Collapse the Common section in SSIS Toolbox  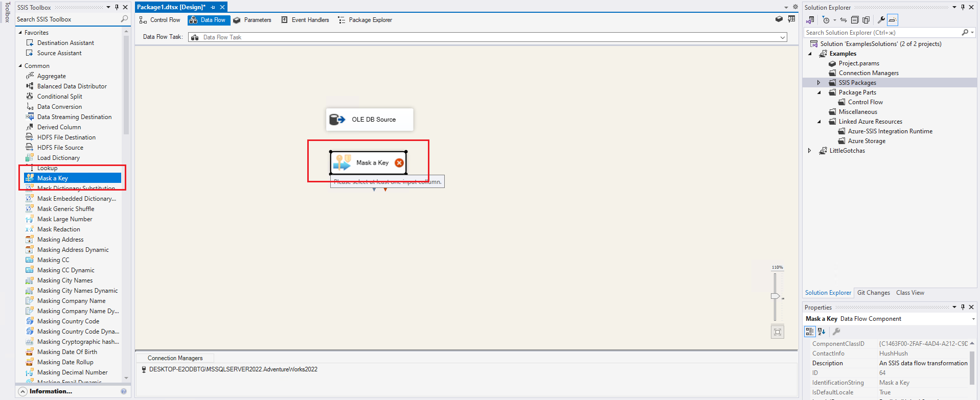20,66
